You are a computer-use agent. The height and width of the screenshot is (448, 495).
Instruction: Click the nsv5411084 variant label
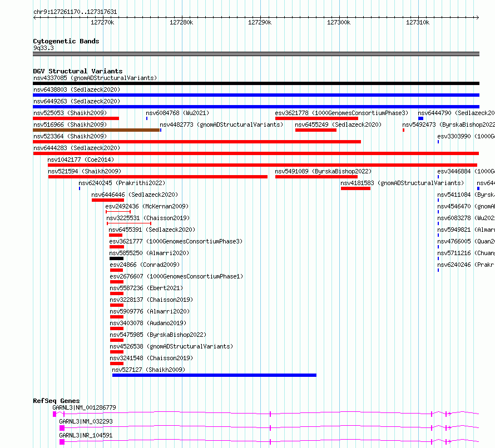pyautogui.click(x=466, y=195)
